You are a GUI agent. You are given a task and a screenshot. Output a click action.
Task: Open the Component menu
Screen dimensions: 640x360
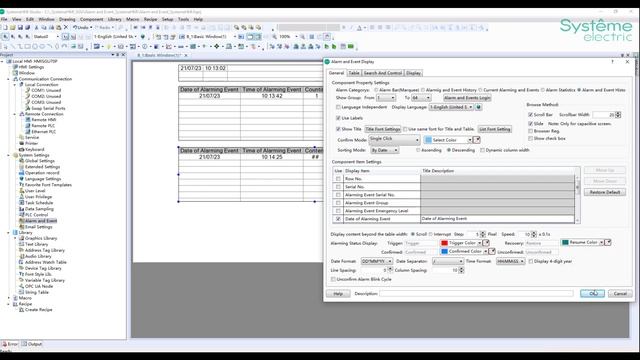coord(91,19)
